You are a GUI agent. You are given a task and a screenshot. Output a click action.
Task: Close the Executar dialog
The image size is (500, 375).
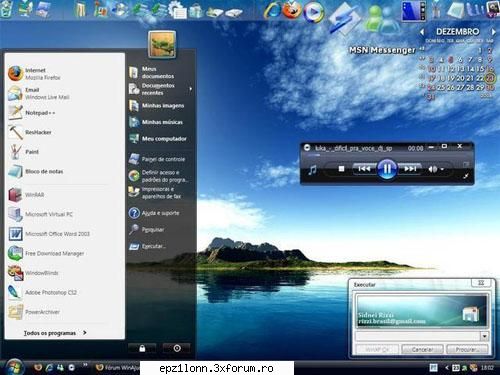tap(481, 283)
